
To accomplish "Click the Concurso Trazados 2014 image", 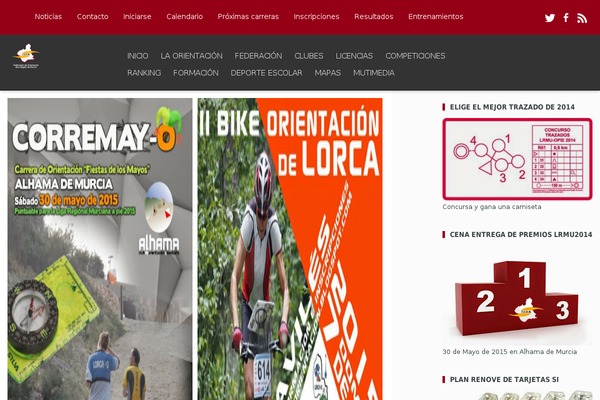I will [517, 159].
